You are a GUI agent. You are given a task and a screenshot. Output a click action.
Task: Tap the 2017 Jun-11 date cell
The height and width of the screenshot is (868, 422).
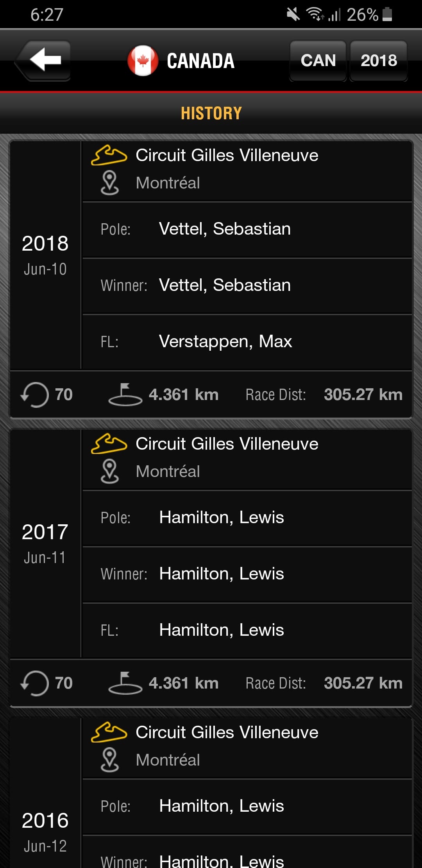pos(45,543)
